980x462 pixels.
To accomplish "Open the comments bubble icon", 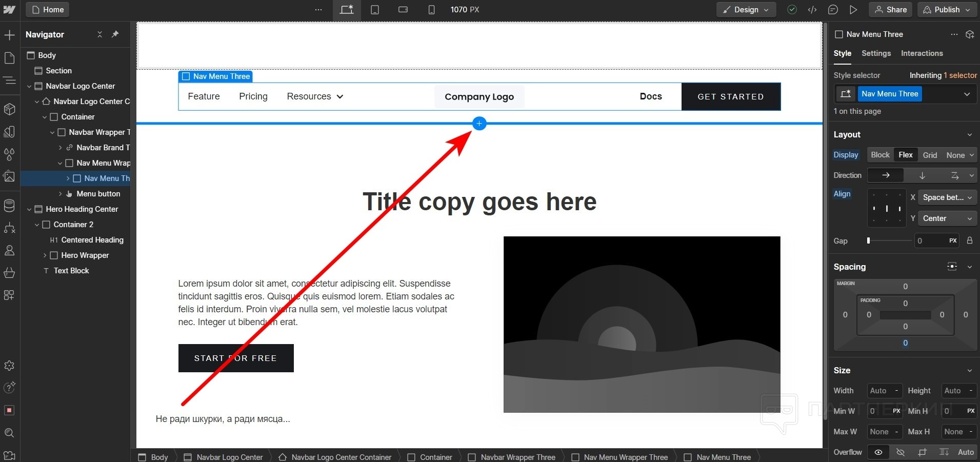I will coord(833,10).
